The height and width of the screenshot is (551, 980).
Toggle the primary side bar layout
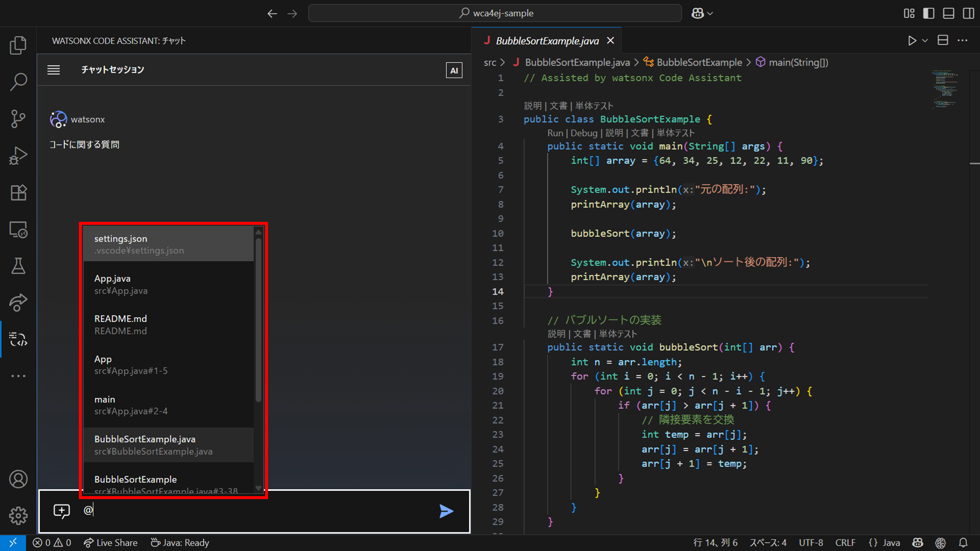929,13
